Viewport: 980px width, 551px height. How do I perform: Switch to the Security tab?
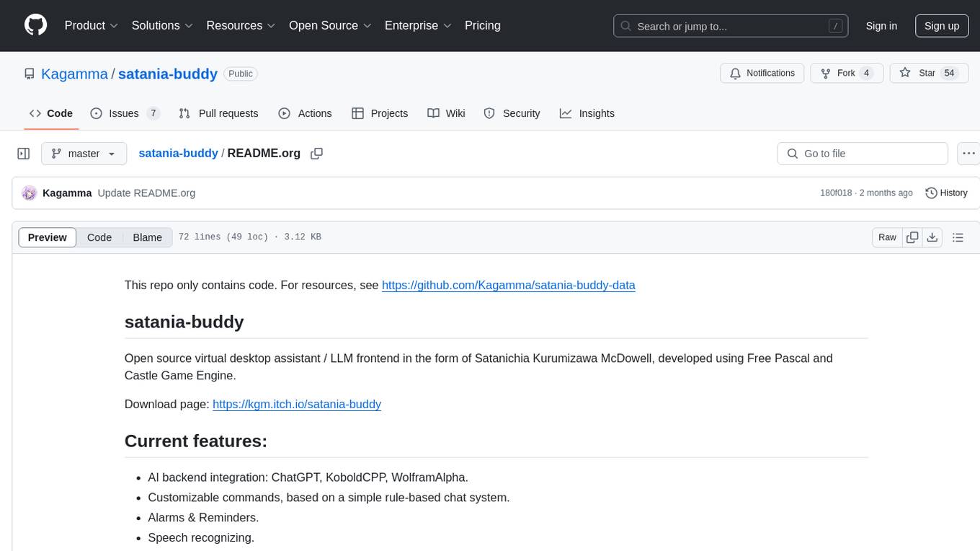pos(512,113)
